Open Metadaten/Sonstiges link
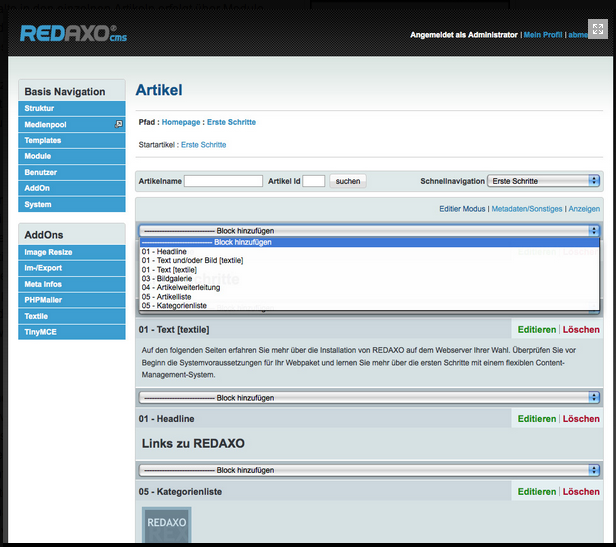 (x=526, y=209)
